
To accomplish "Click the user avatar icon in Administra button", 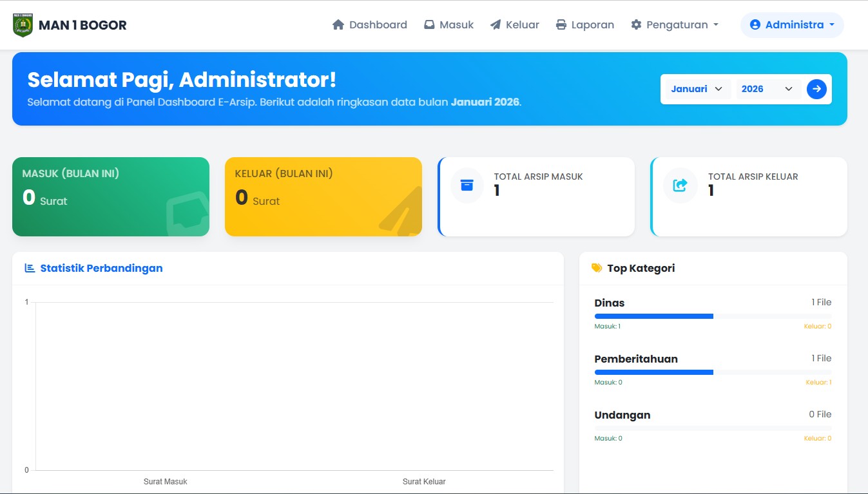I will (755, 25).
